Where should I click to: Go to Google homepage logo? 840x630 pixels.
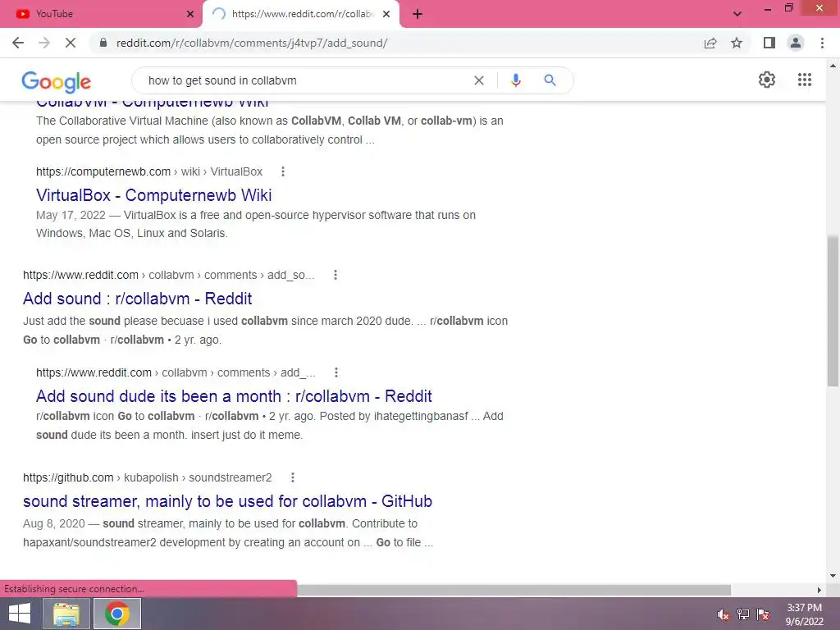(57, 81)
